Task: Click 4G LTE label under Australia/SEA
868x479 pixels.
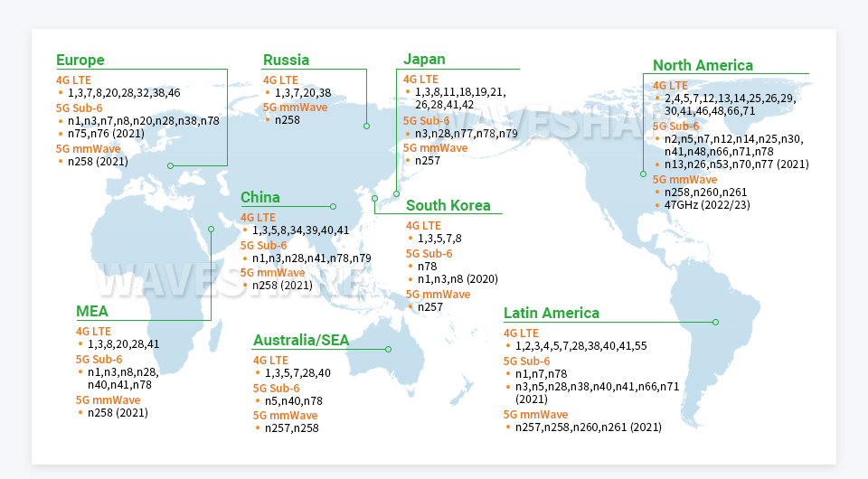Action: point(270,361)
